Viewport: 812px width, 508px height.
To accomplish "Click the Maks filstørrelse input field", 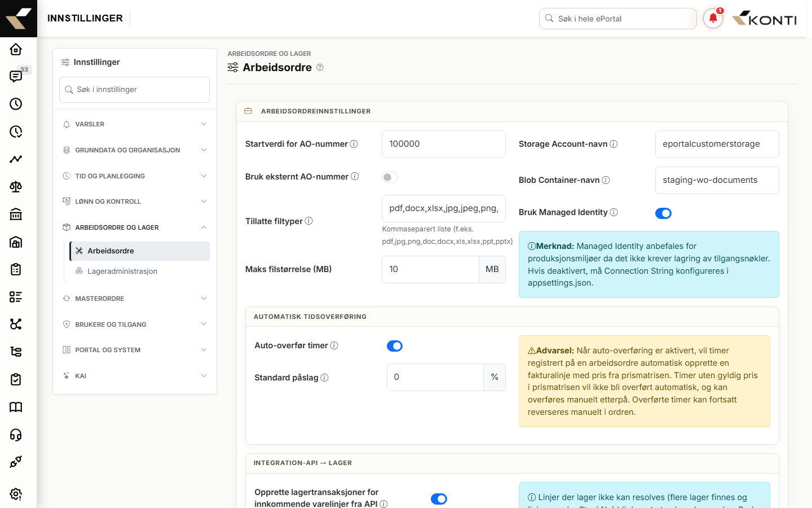I will tap(430, 269).
